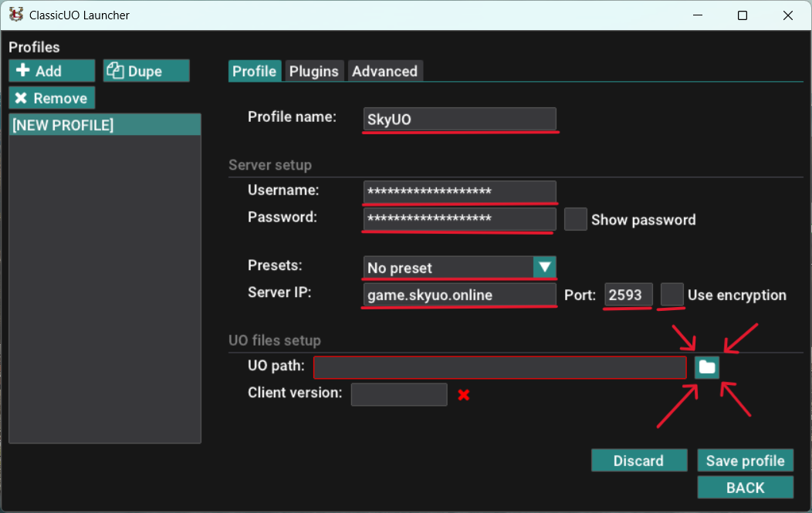Click the red X client version indicator
Screen dimensions: 812x513
point(463,395)
